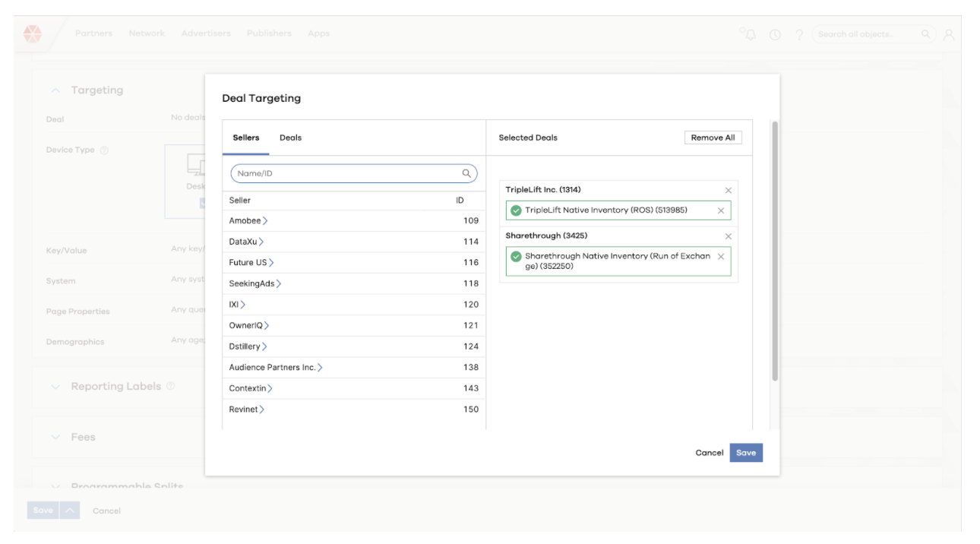Screen dimensions: 980x544
Task: Click the Name/ID search field
Action: tap(354, 173)
